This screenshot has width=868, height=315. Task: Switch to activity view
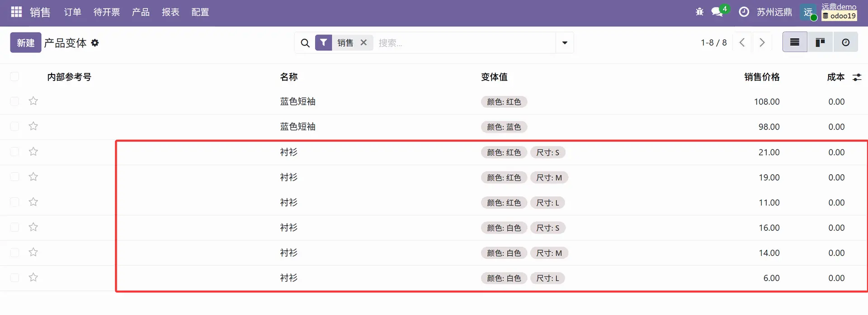click(845, 43)
